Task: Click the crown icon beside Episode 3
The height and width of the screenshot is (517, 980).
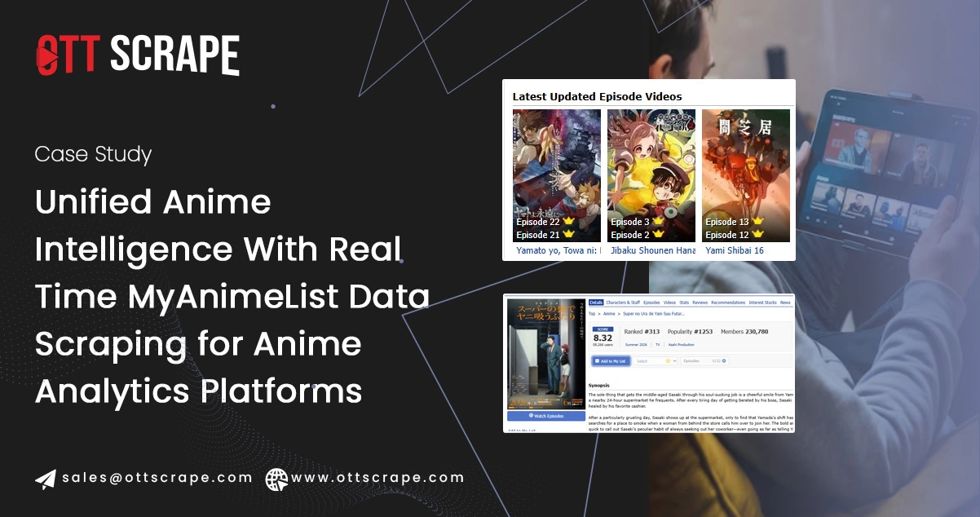Action: click(x=659, y=221)
